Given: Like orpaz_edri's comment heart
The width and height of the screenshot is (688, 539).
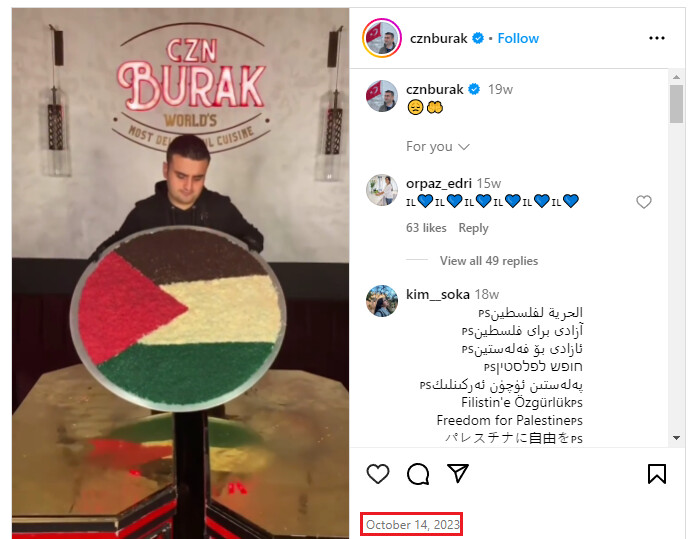Looking at the screenshot, I should (x=644, y=202).
